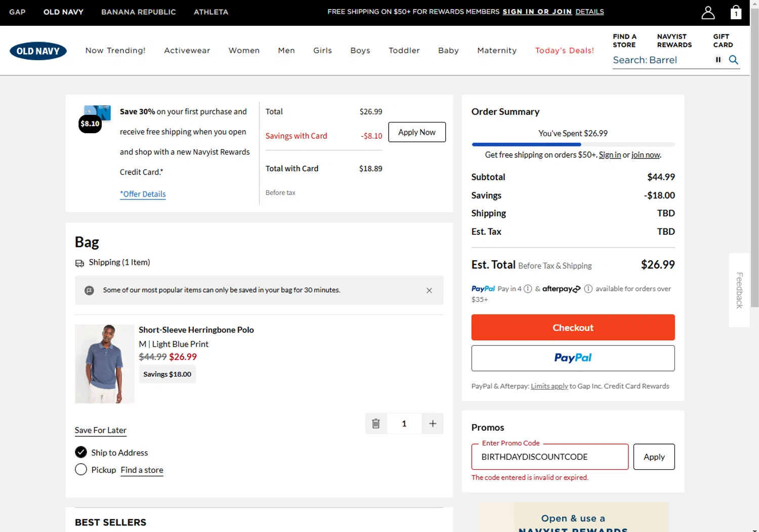Apply the entered promo code
Viewport: 759px width, 532px height.
[654, 457]
